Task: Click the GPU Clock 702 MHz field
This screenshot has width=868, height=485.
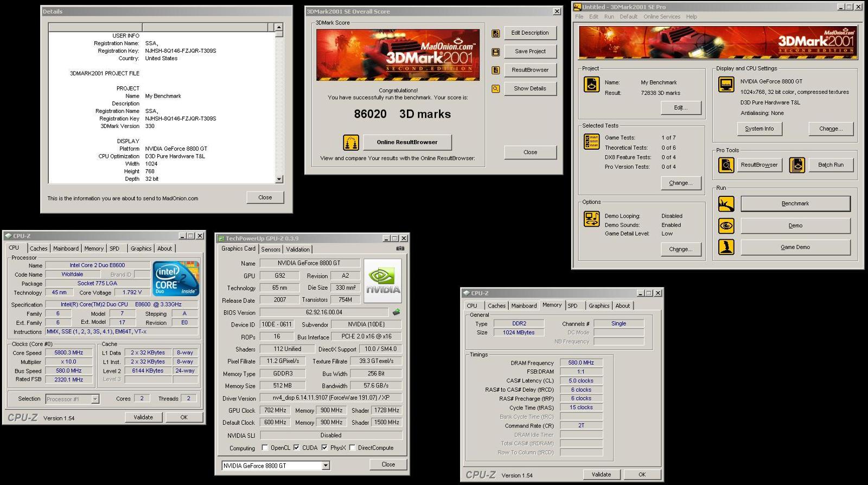Action: click(275, 410)
